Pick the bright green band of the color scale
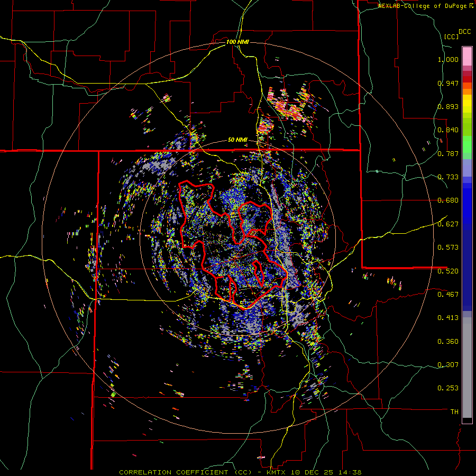 467,144
